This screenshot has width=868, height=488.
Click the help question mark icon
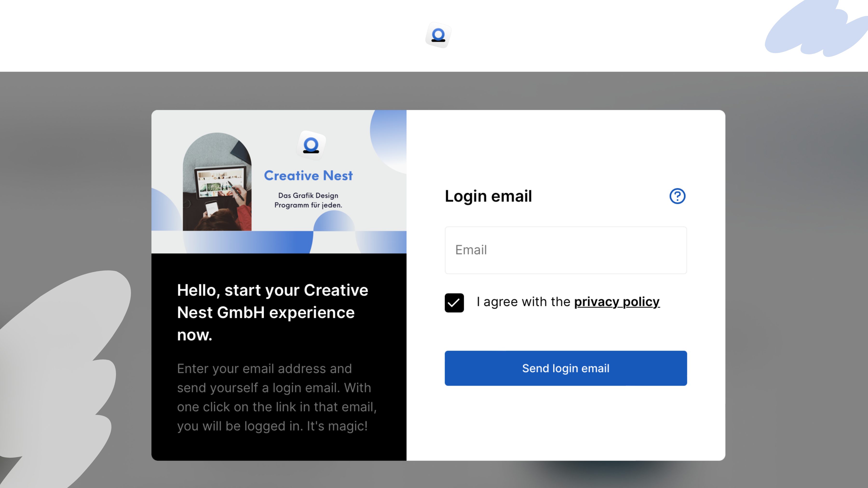point(677,196)
